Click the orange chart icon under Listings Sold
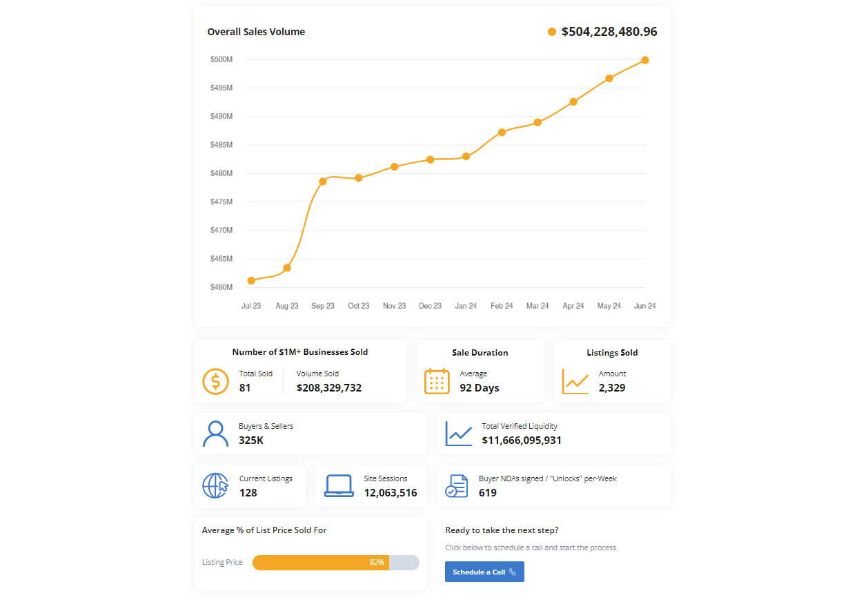The height and width of the screenshot is (600, 868). 575,381
